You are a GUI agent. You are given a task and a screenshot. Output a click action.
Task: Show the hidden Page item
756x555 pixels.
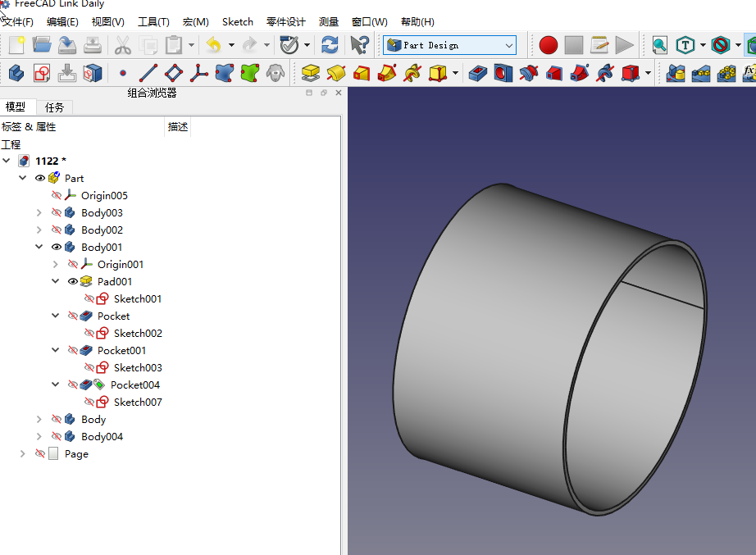tap(40, 453)
